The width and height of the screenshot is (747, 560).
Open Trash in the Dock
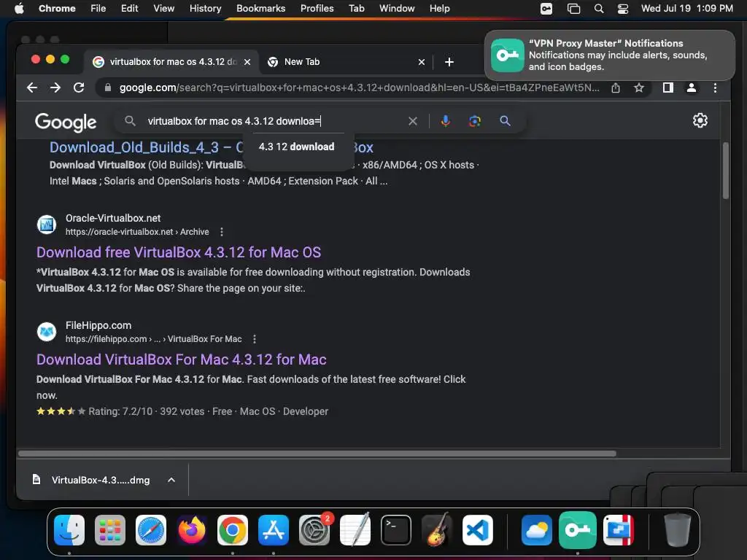point(678,530)
